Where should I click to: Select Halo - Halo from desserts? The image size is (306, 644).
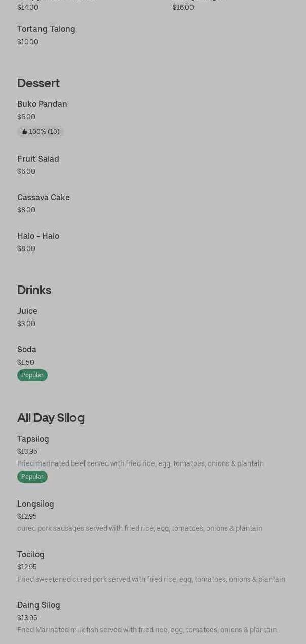click(38, 236)
